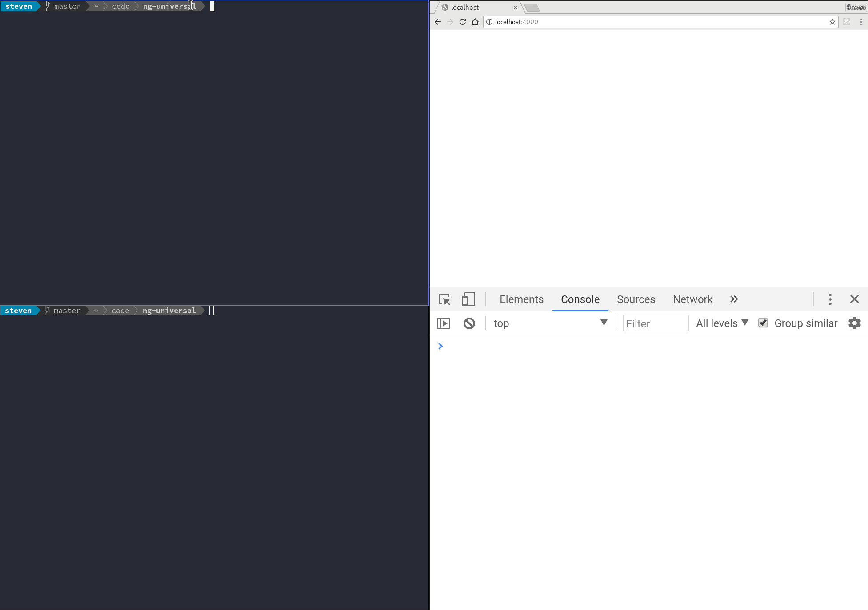Toggle the Group similar checkbox
Viewport: 868px width, 610px height.
click(762, 323)
